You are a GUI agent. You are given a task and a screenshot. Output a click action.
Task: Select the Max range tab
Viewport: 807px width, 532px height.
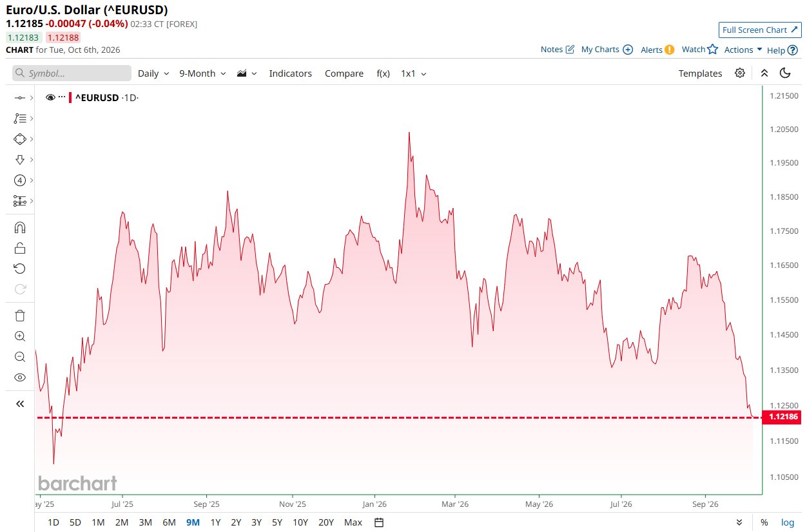[x=353, y=522]
